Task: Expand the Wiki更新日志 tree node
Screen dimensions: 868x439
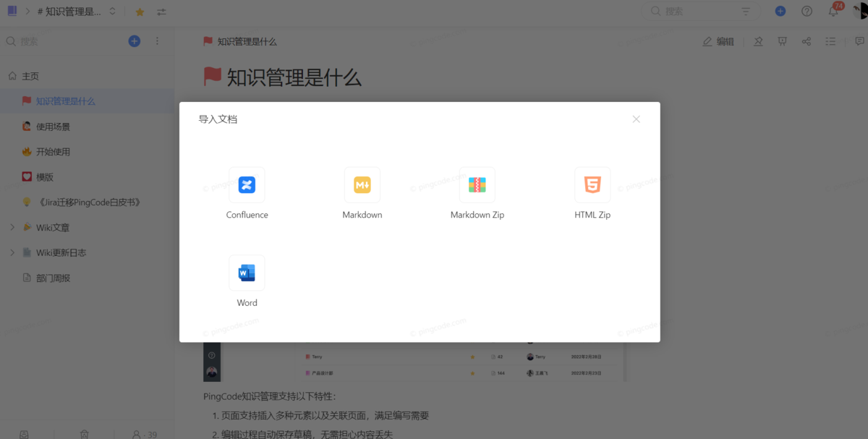Action: coord(12,253)
